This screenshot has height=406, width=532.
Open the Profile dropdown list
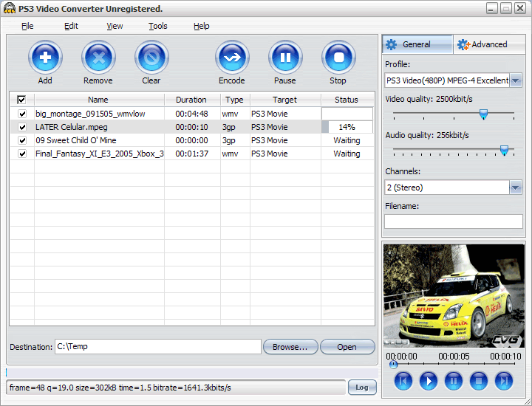[516, 80]
